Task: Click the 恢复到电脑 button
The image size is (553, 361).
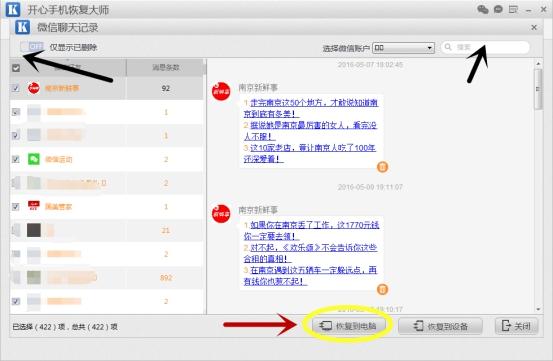Action: (348, 326)
